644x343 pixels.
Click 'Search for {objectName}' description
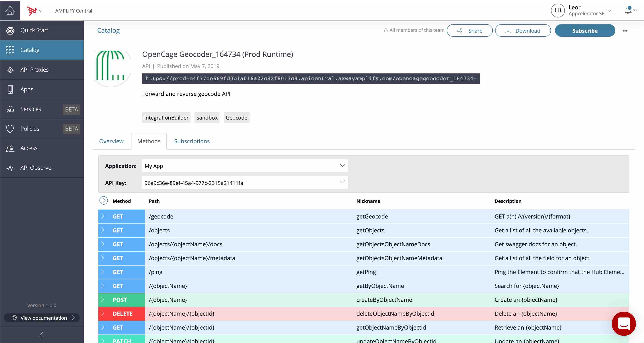[527, 286]
